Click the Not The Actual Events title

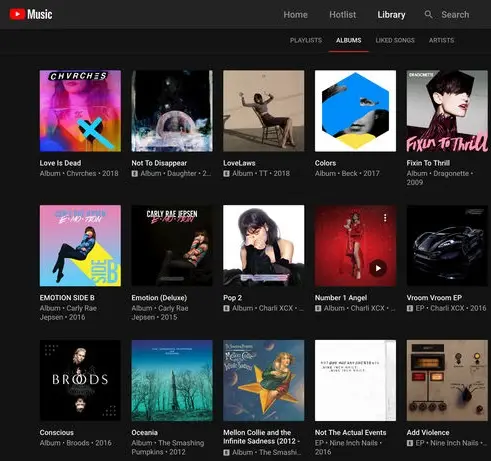tap(350, 432)
